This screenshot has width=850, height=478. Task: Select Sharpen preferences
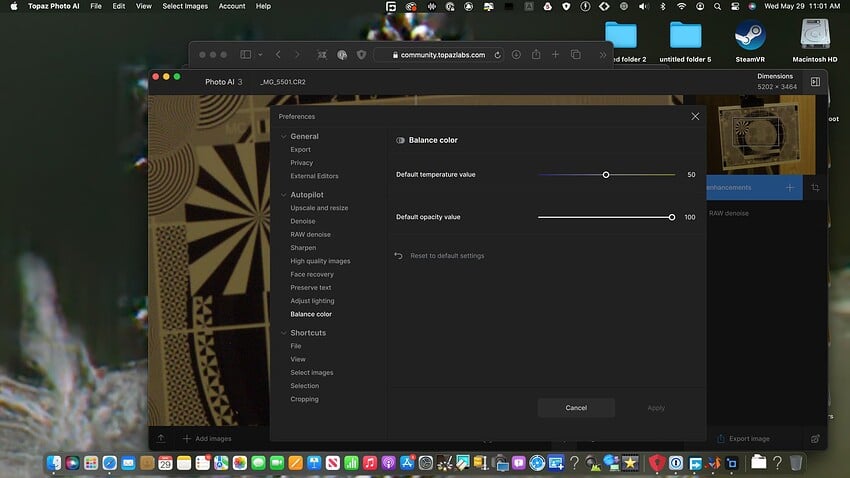pyautogui.click(x=303, y=248)
